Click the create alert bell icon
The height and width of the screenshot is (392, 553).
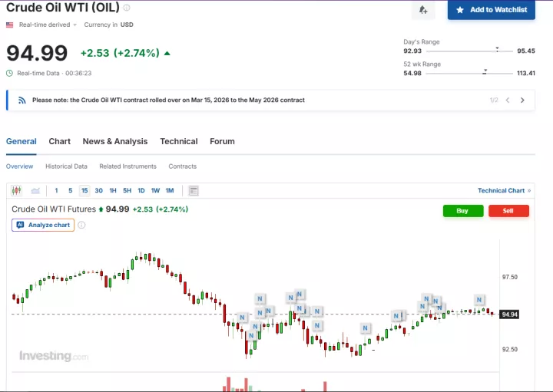click(x=423, y=10)
